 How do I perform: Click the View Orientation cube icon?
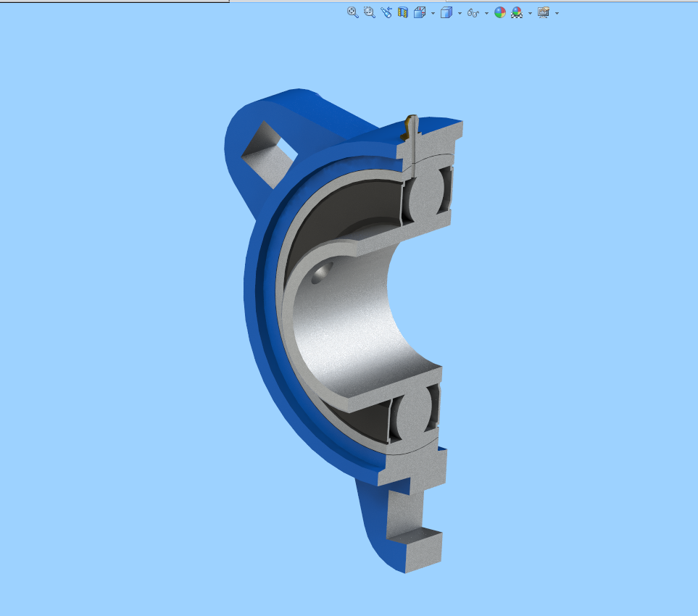[420, 12]
